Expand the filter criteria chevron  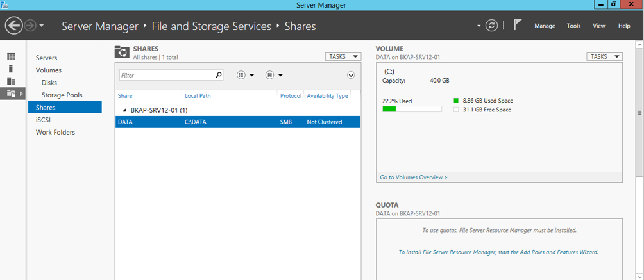[x=350, y=75]
